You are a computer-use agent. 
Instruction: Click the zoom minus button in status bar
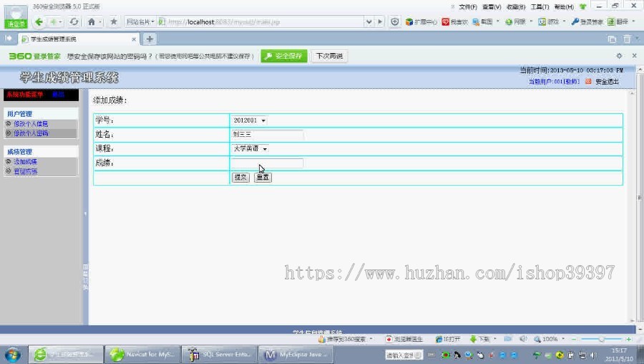coord(574,339)
